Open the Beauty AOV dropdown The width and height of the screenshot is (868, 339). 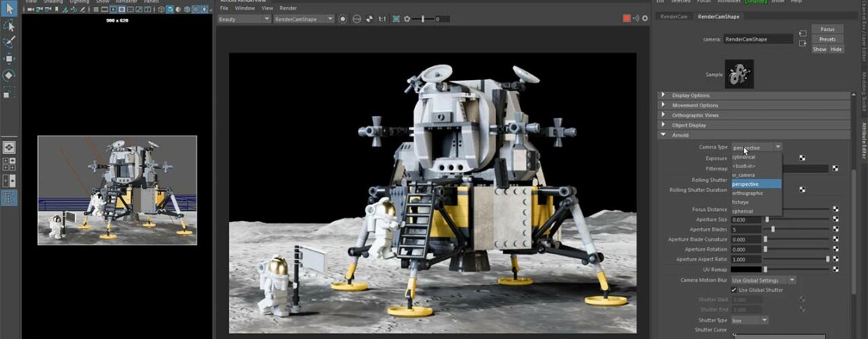[244, 19]
